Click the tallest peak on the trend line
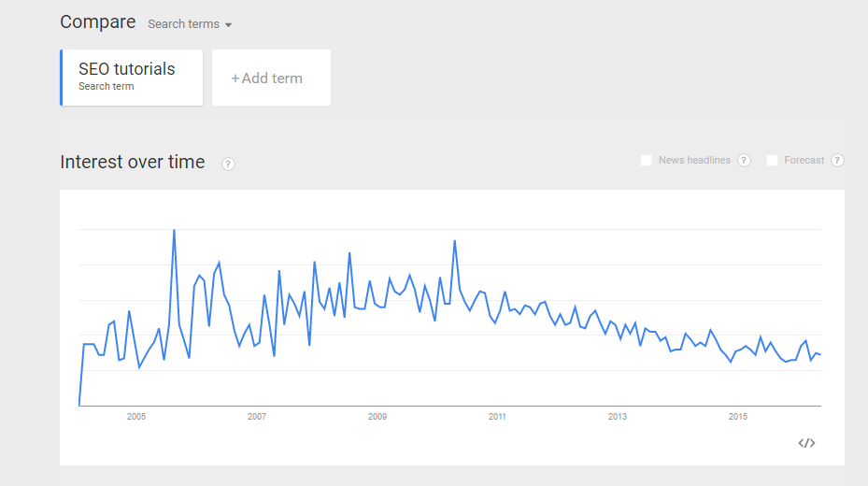Screen dimensions: 868x486 click(x=175, y=230)
